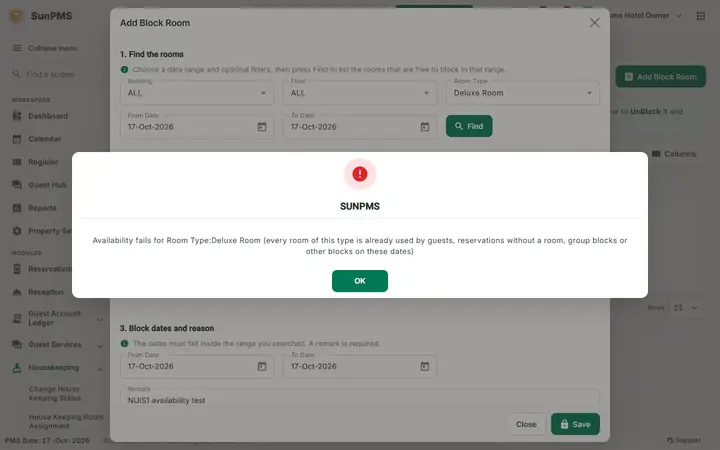Click OK in the SUNPMS alert
The image size is (720, 450).
(x=360, y=281)
